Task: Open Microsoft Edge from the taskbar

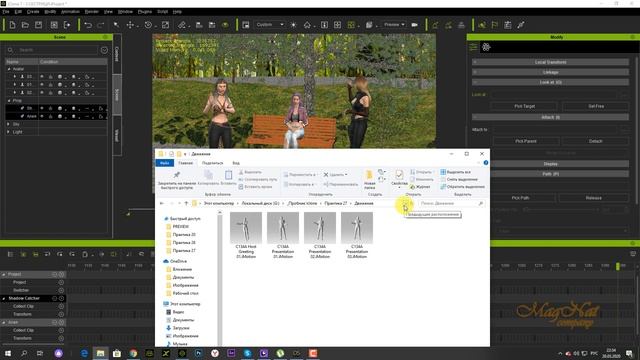Action: coord(84,353)
